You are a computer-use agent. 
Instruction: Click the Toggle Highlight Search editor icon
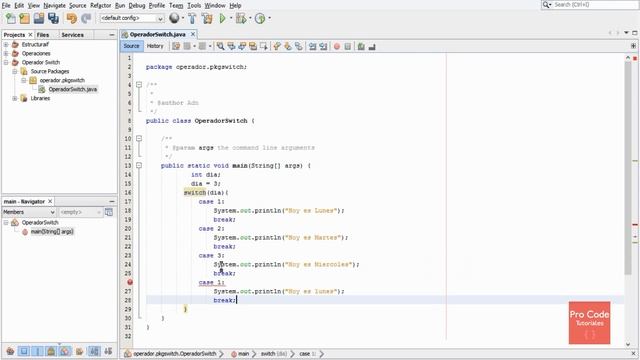pos(253,46)
